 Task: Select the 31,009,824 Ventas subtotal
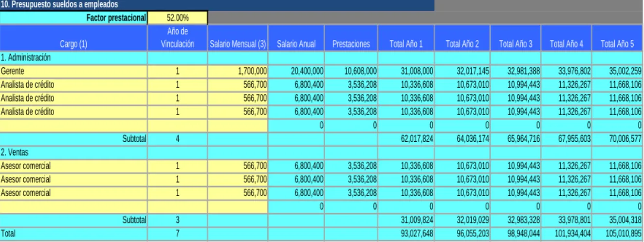click(406, 220)
